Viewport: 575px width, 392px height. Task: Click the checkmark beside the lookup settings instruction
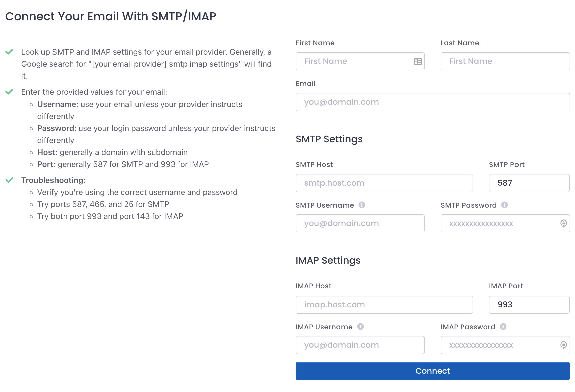[x=10, y=52]
